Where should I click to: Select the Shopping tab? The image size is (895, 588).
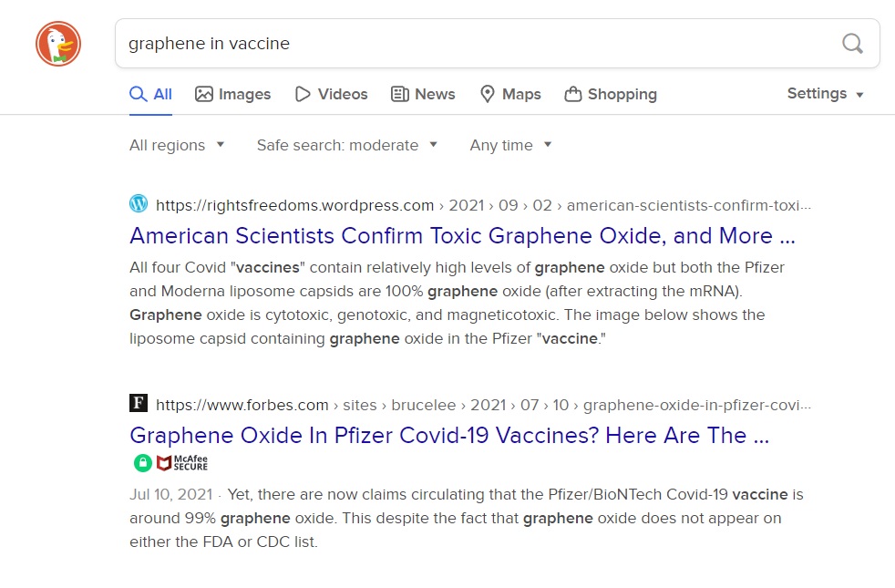[x=611, y=94]
